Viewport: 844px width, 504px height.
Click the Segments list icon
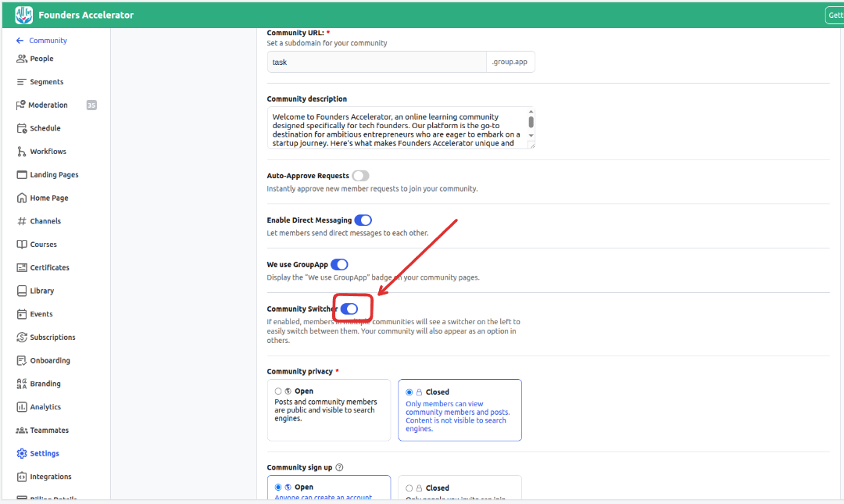point(22,82)
